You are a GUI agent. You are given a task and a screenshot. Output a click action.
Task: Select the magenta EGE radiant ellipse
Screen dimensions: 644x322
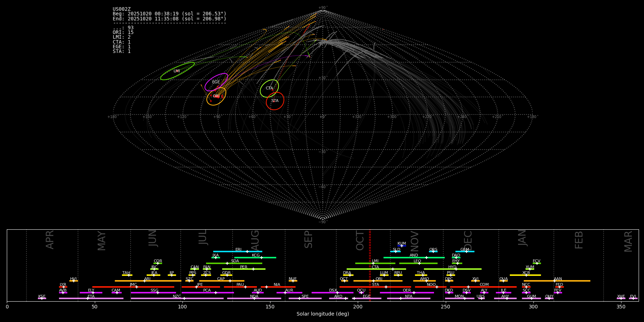[x=216, y=82]
